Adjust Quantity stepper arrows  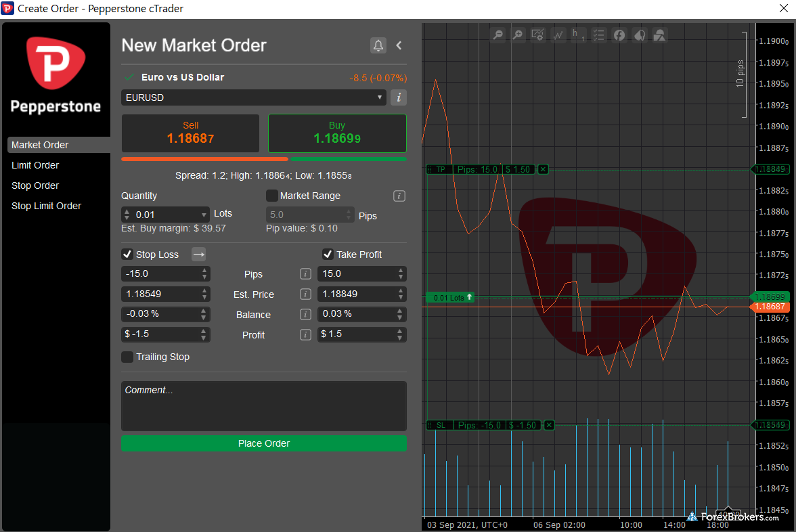coord(127,215)
